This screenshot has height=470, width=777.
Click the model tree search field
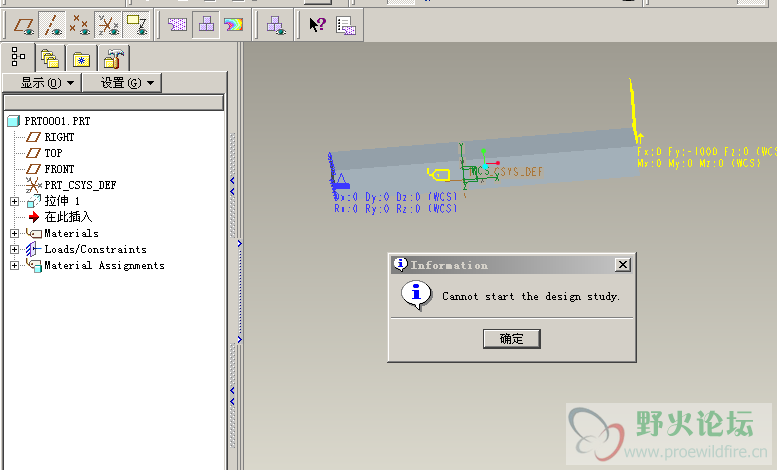(x=113, y=103)
